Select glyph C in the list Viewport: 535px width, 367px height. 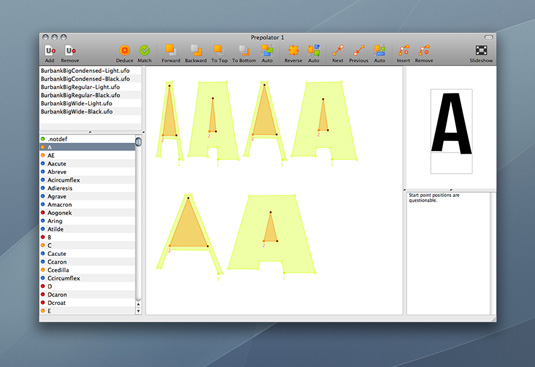pos(87,246)
